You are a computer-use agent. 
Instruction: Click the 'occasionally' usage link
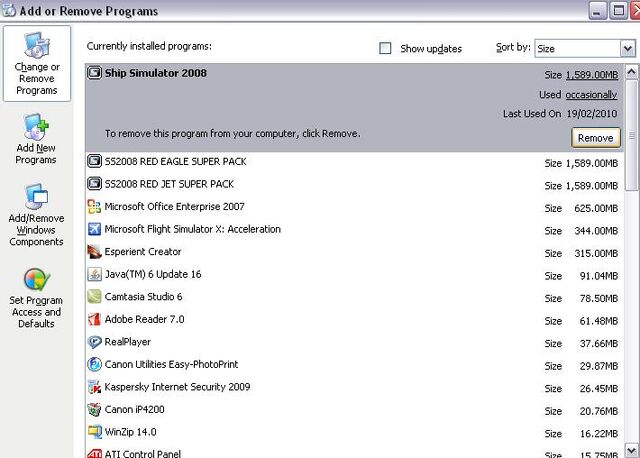click(x=591, y=95)
